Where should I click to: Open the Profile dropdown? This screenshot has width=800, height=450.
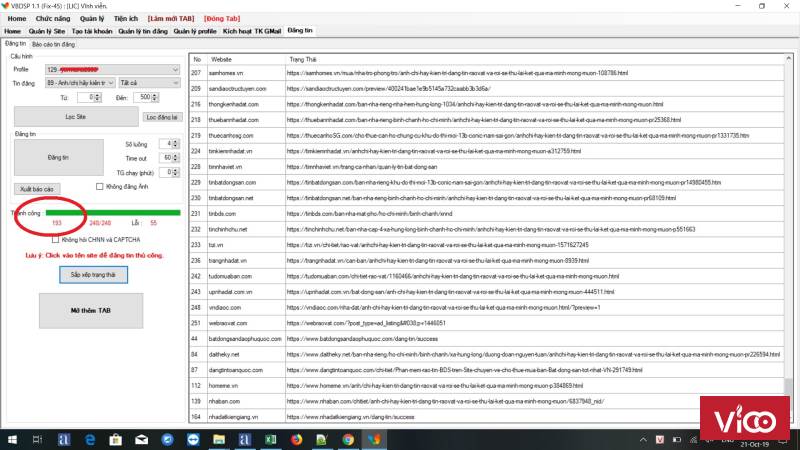click(112, 69)
